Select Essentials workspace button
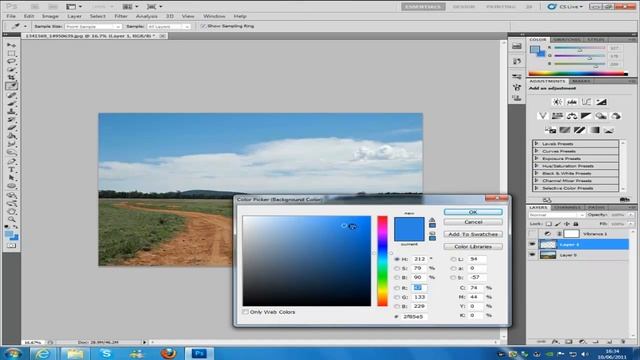 [x=423, y=7]
